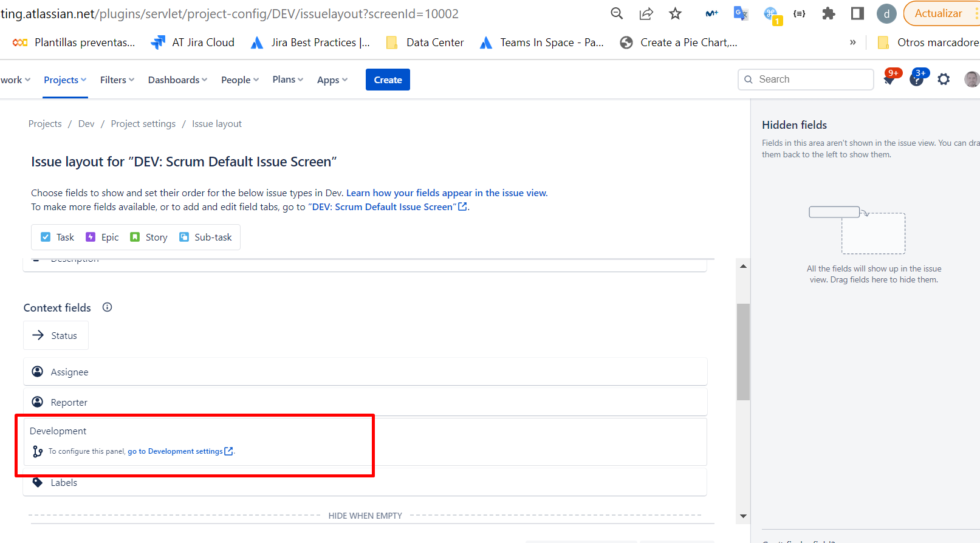Click the blue Create button

pos(388,80)
